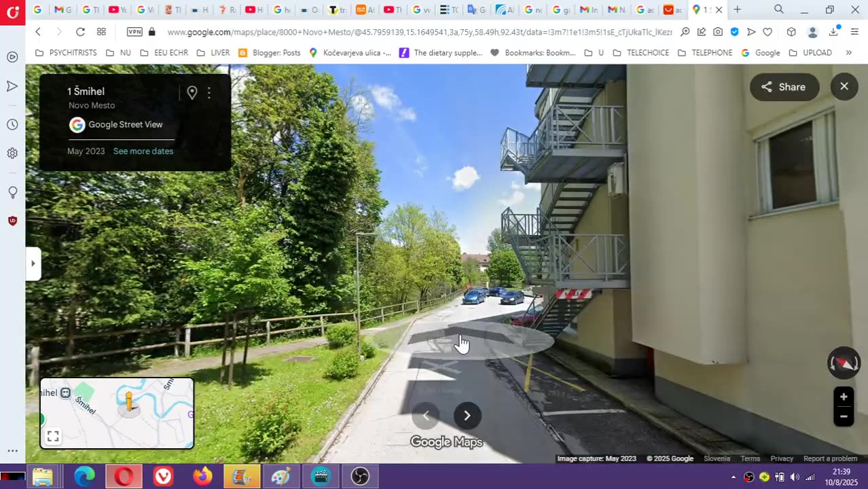Open the Easy Setup menu icon

click(854, 32)
